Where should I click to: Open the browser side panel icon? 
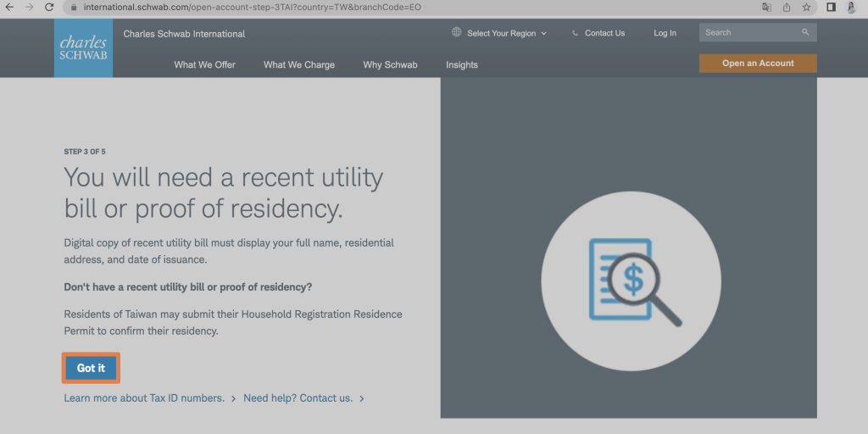[x=831, y=7]
